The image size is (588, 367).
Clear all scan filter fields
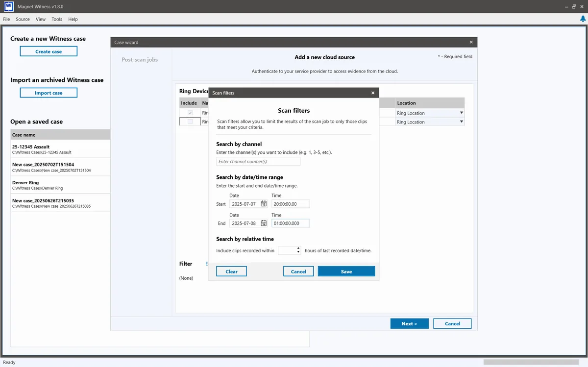coord(231,271)
